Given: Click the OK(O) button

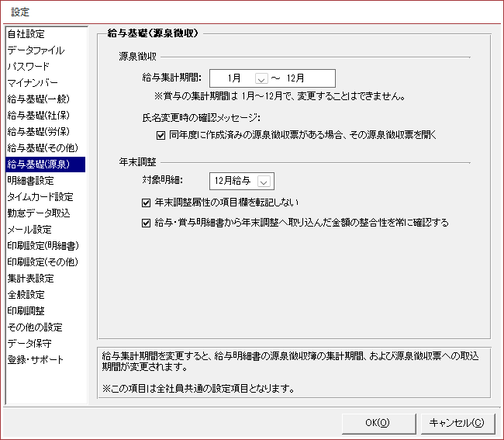Looking at the screenshot, I should point(376,423).
